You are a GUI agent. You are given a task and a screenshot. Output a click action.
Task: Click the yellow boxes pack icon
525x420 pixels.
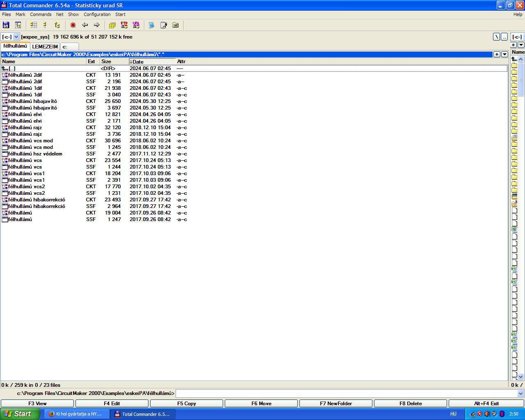(112, 25)
